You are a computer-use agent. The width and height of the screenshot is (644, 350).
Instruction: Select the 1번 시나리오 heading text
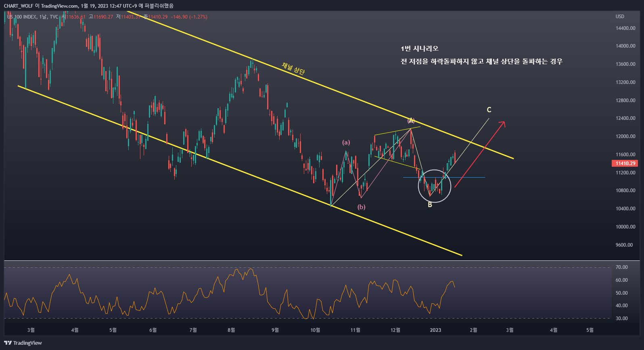point(420,49)
